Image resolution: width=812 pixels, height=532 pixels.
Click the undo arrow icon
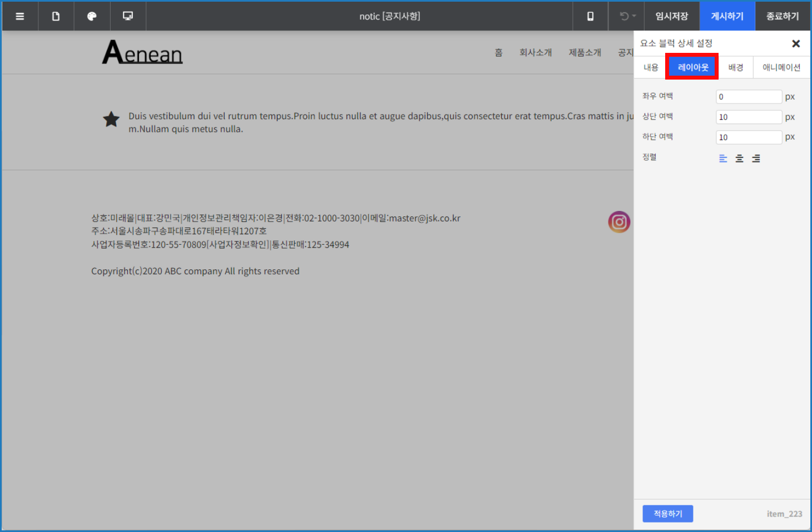(x=623, y=16)
